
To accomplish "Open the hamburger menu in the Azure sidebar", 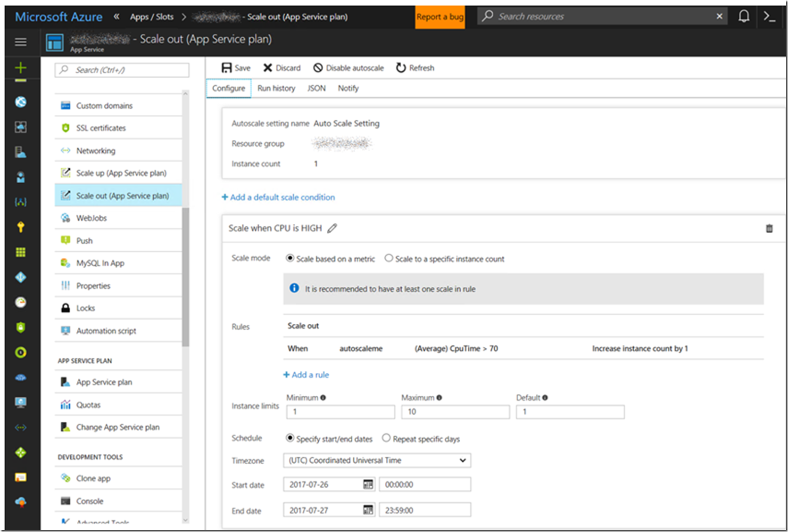I will tap(20, 42).
